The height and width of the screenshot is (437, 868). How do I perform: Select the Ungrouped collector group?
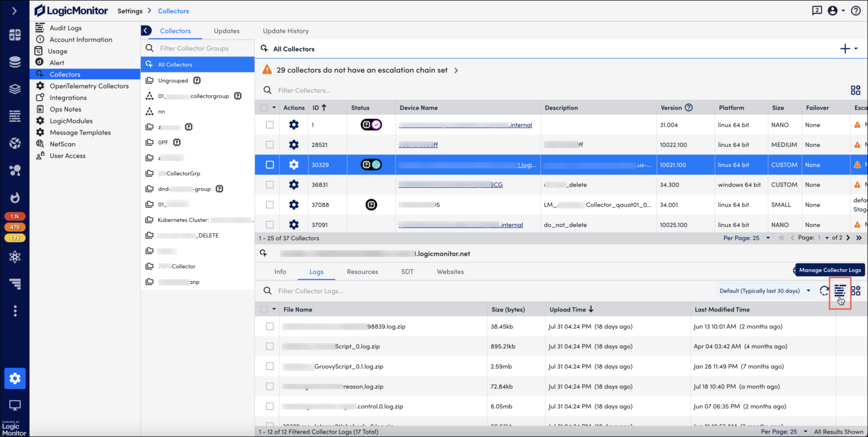click(173, 81)
